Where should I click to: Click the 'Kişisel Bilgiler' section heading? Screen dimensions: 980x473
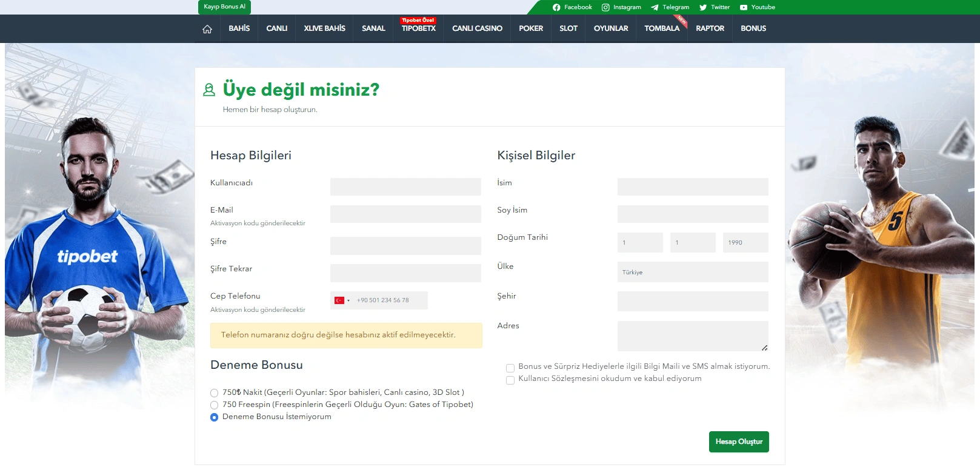tap(536, 156)
